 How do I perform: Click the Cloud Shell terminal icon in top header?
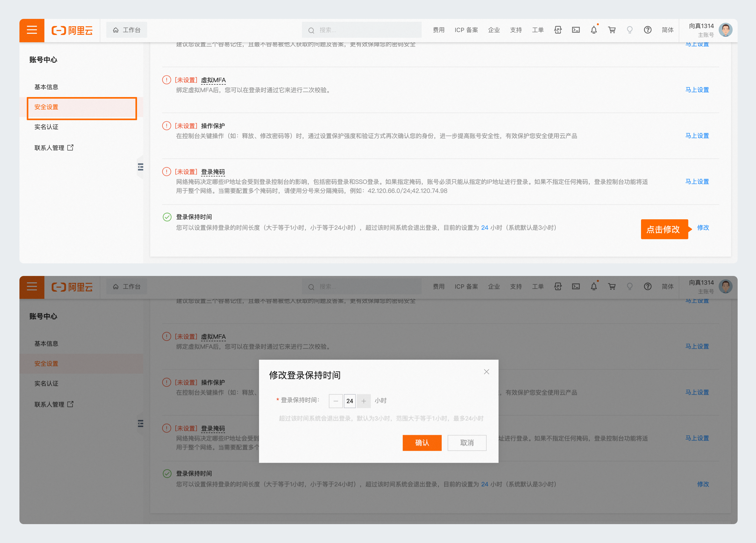point(576,30)
